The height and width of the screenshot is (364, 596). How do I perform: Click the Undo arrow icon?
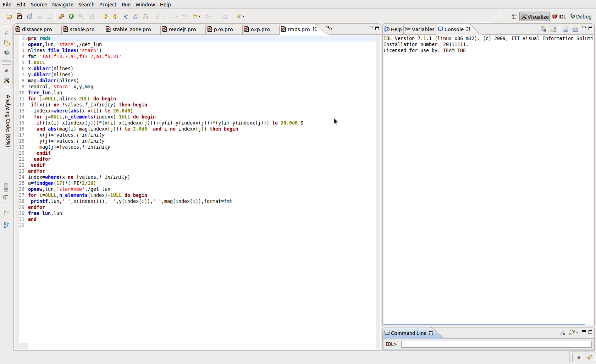click(x=105, y=16)
